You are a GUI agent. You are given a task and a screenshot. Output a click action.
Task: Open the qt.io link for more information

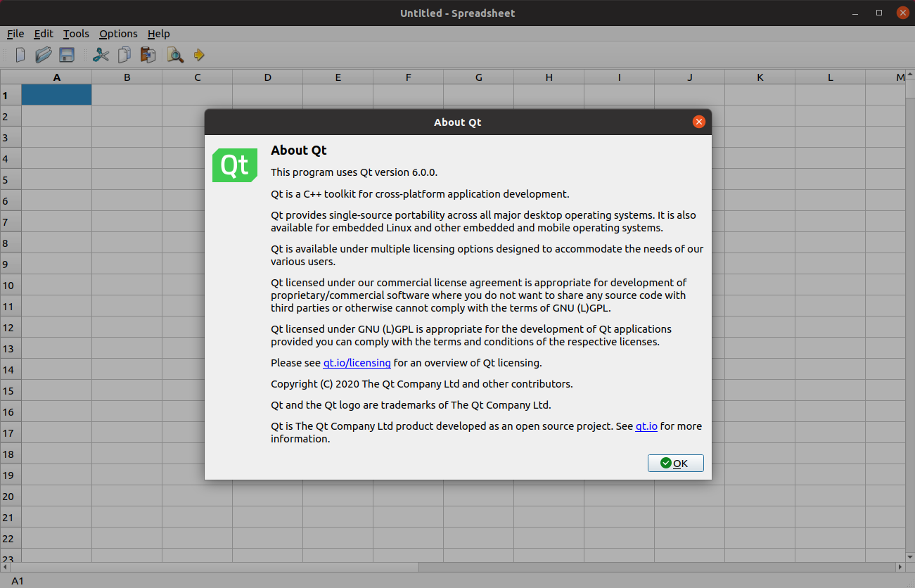click(x=646, y=426)
